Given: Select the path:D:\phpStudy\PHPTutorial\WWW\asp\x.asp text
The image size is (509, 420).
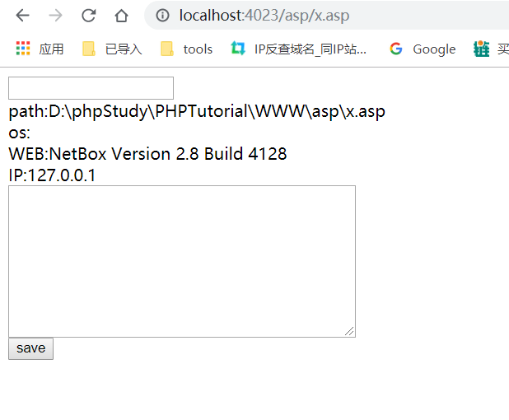Looking at the screenshot, I should 197,112.
